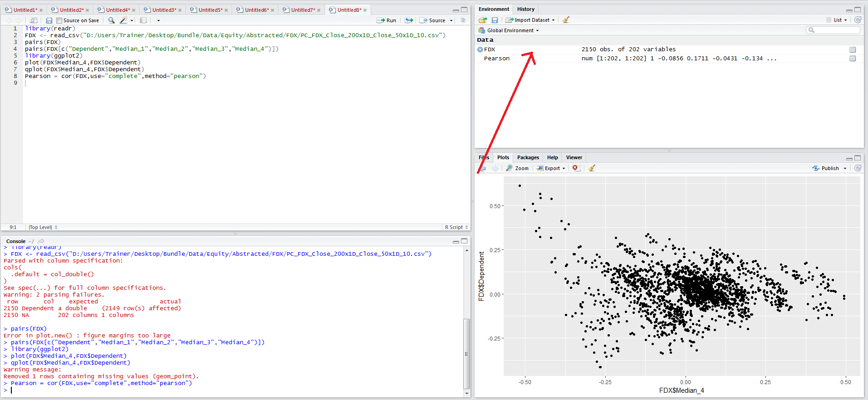Open Source options dropdown arrow

point(451,20)
